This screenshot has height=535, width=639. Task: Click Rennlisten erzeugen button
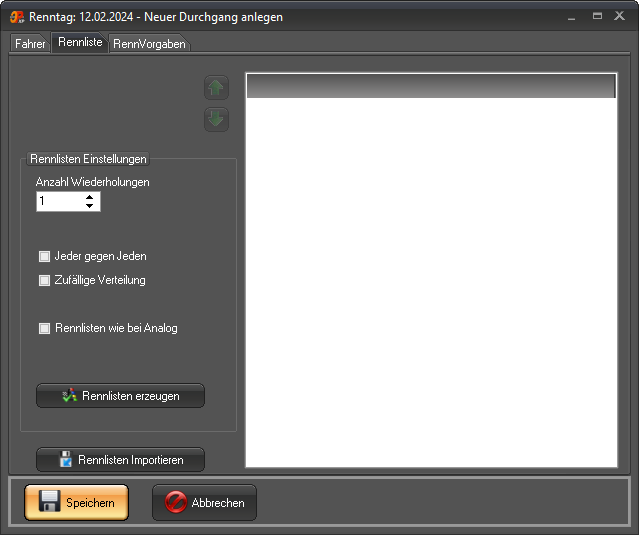click(x=120, y=396)
